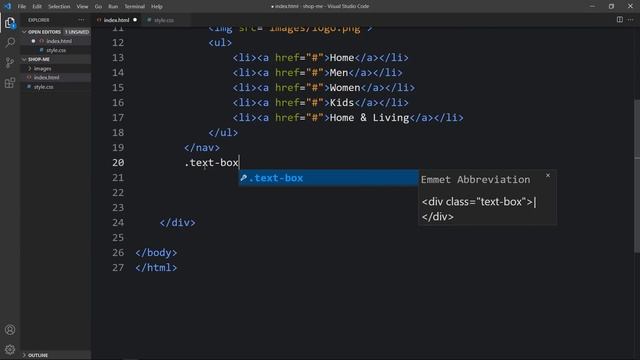
Task: Place cursor on Home & Living line
Action: click(x=348, y=118)
